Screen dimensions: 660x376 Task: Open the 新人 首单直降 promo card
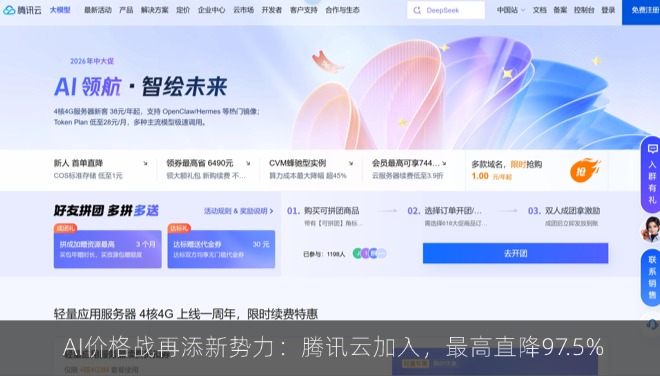pos(101,169)
